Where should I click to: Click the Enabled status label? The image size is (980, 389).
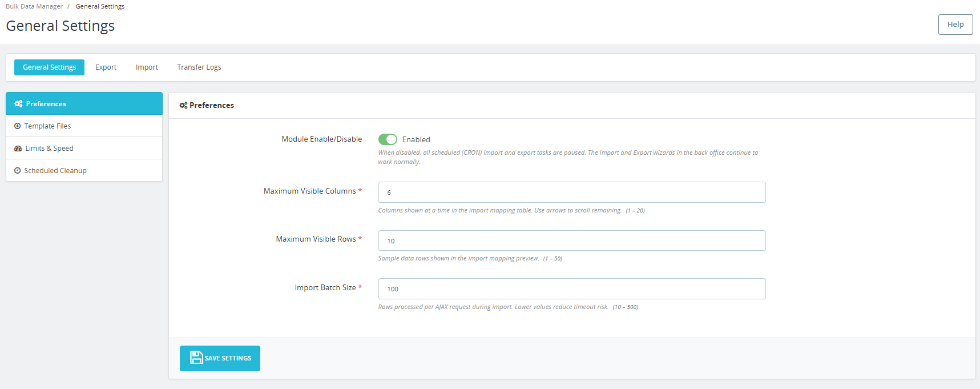[416, 140]
